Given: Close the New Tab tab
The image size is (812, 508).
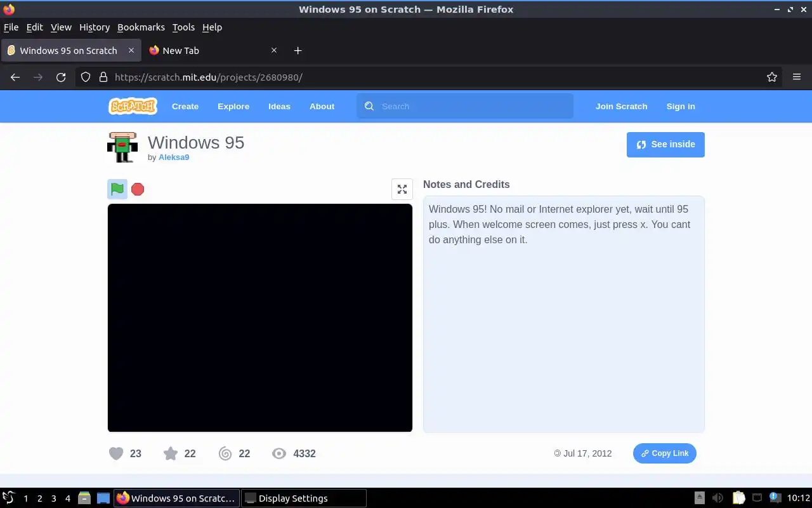Looking at the screenshot, I should 274,50.
